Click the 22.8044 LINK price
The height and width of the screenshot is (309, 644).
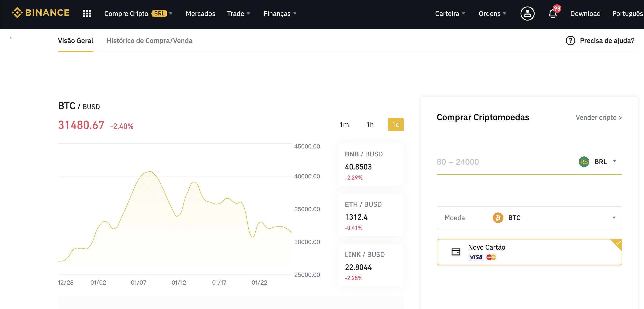coord(358,267)
